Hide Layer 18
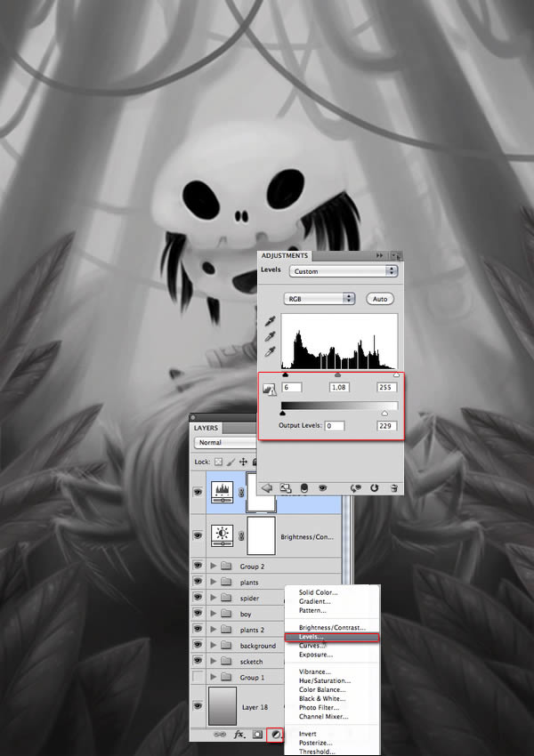534x756 pixels. click(198, 706)
